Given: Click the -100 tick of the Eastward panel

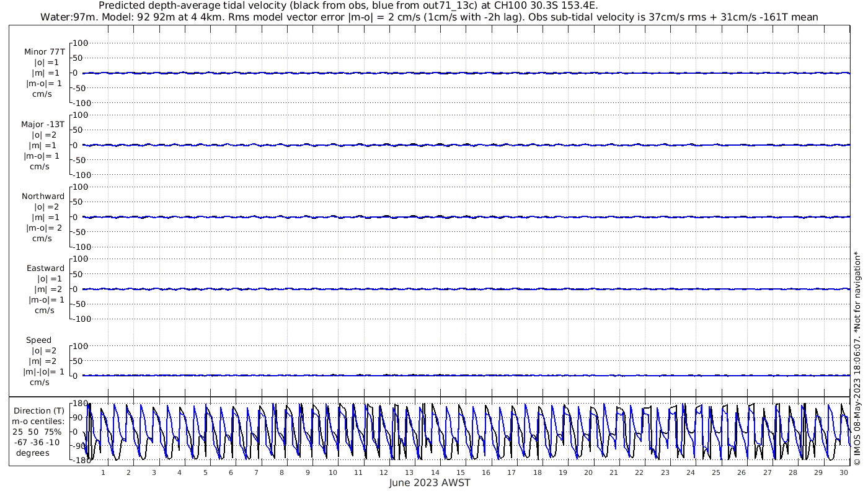Looking at the screenshot, I should point(81,319).
